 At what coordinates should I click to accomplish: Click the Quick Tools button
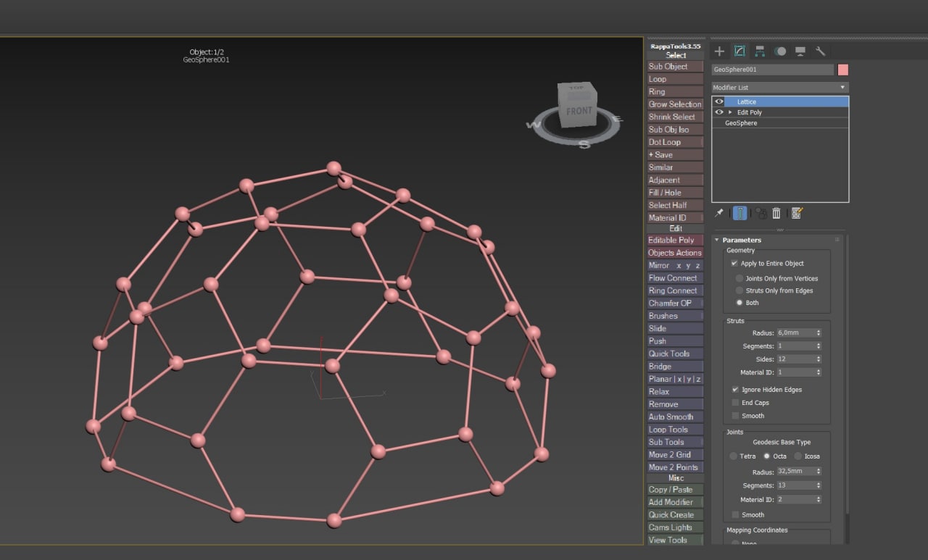pyautogui.click(x=675, y=354)
